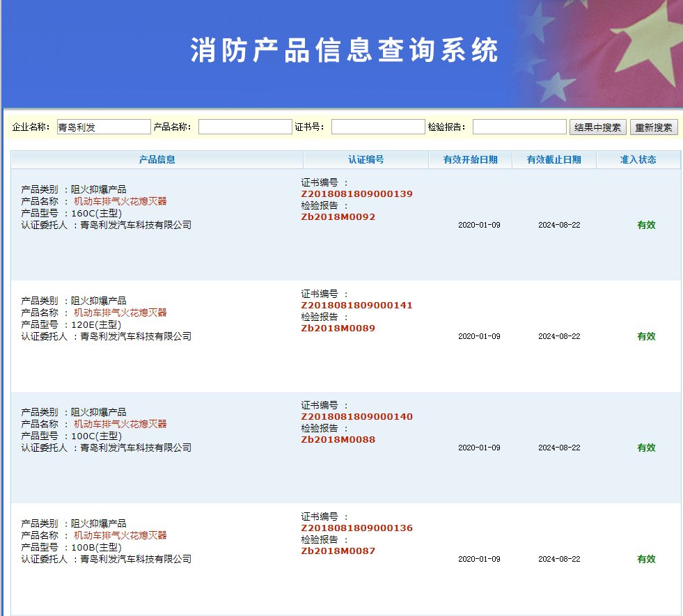Click the 准入状态 column header
The image size is (683, 616).
tap(638, 159)
